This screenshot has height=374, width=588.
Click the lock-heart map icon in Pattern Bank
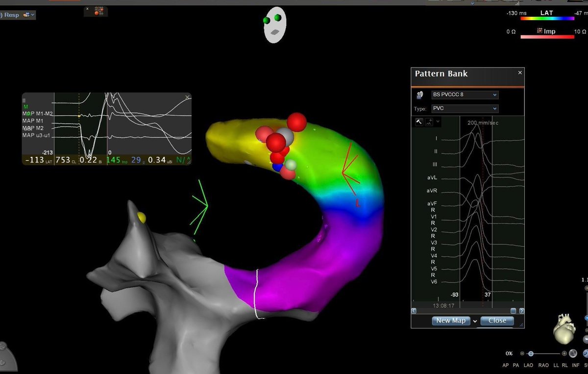pyautogui.click(x=420, y=95)
